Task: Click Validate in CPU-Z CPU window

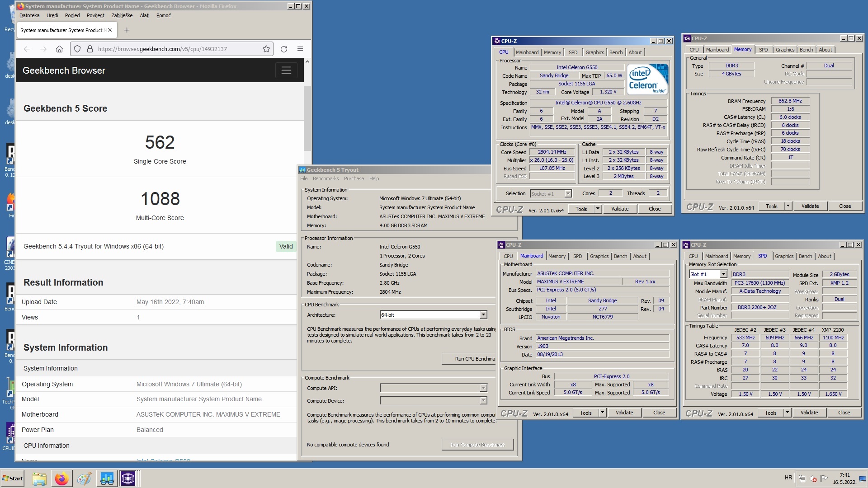Action: click(x=620, y=209)
